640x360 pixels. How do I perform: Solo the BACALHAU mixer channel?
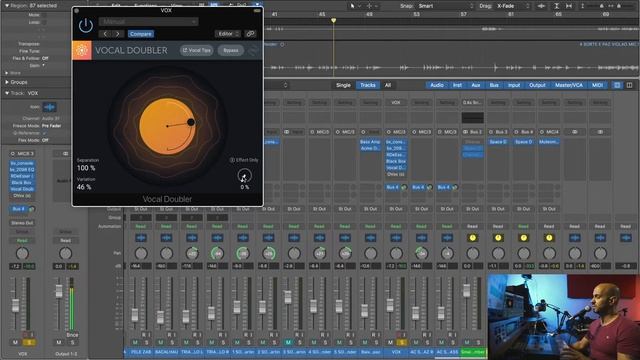pyautogui.click(x=172, y=342)
